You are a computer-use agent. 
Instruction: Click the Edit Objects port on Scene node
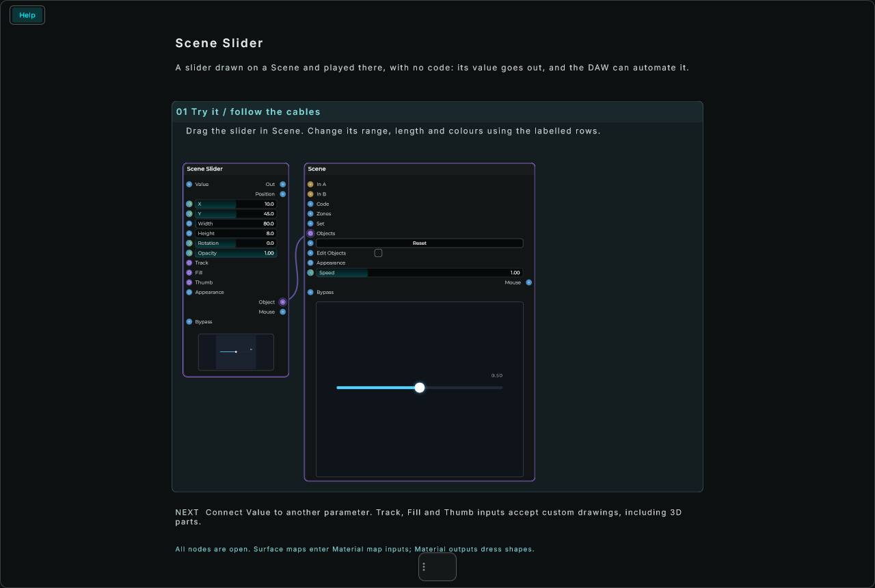310,253
